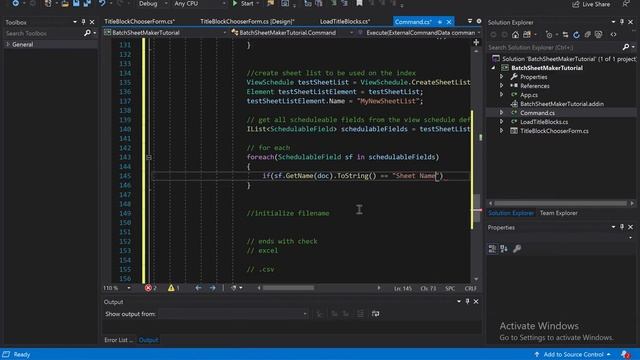Click the Property Pages wrench icon

tap(517, 249)
